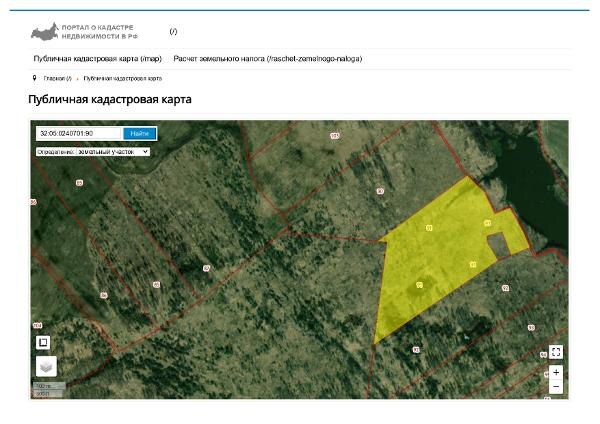Open the Расчет земельного налога menu item
600x424 pixels.
(267, 59)
